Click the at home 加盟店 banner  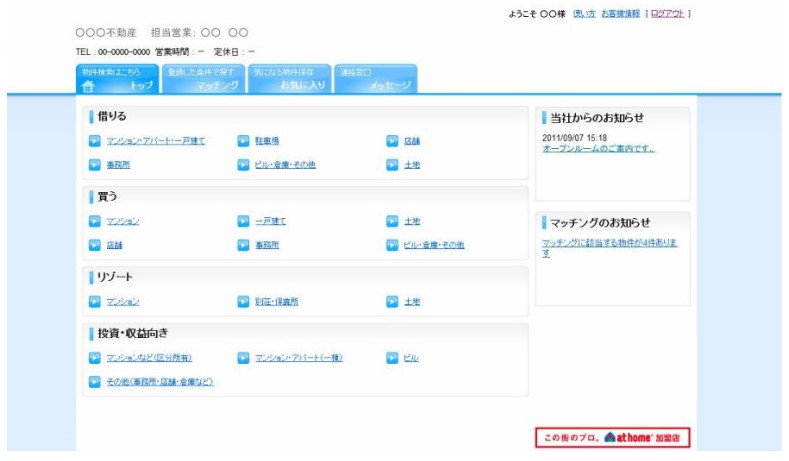click(612, 437)
